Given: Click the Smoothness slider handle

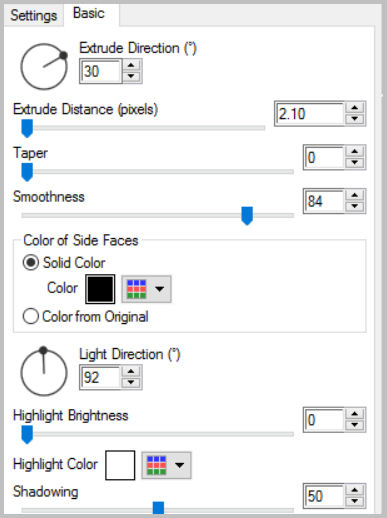Looking at the screenshot, I should (247, 216).
